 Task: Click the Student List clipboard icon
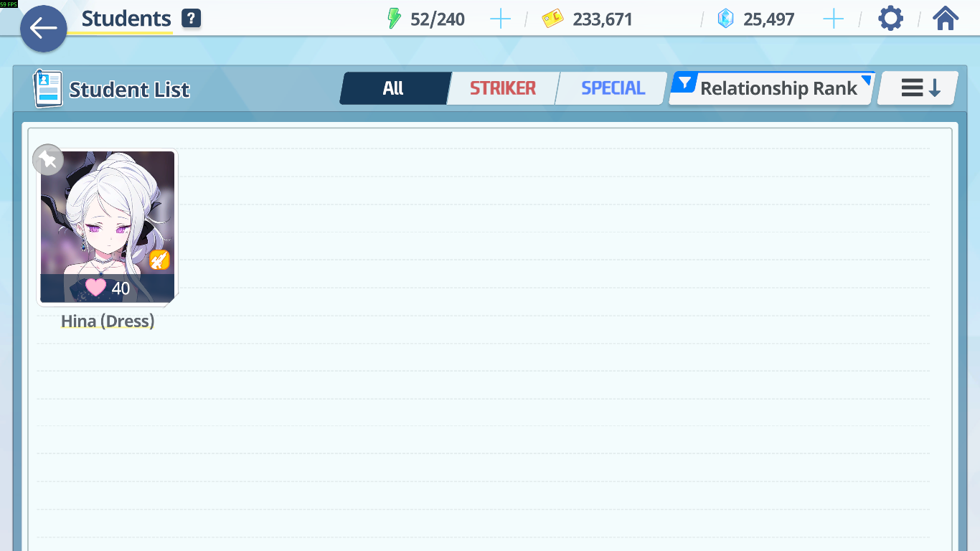point(48,89)
